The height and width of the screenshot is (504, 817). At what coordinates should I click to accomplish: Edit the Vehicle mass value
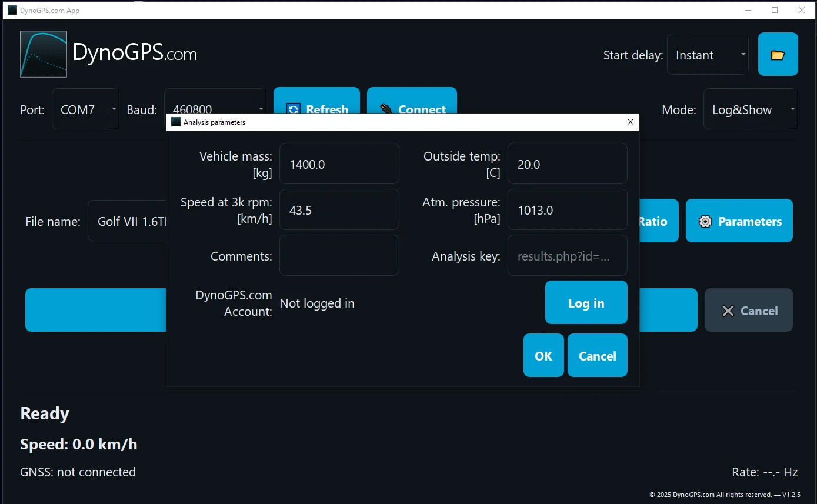[x=339, y=163]
